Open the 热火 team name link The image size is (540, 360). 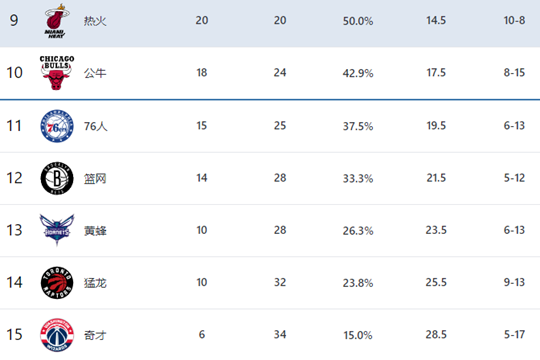coord(95,21)
